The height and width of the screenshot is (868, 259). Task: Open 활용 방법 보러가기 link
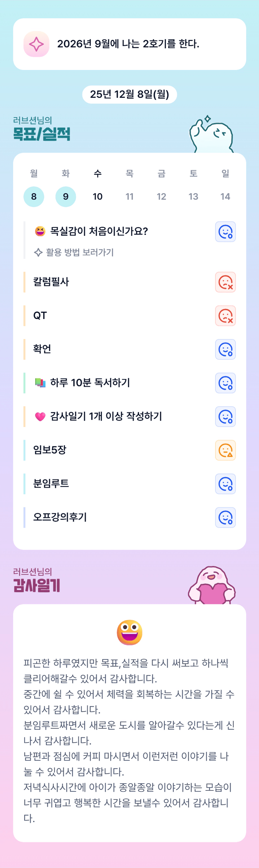tap(74, 252)
